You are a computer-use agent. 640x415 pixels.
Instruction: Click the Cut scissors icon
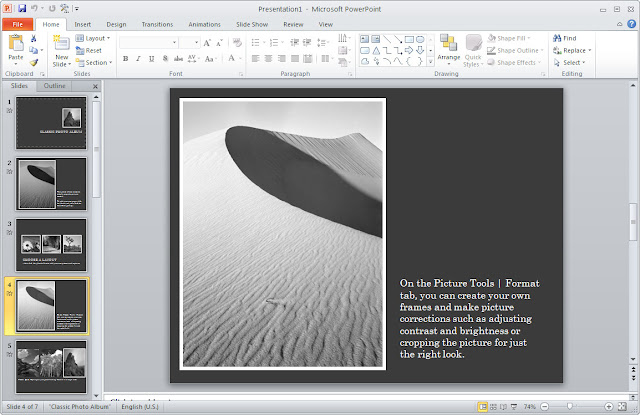33,38
